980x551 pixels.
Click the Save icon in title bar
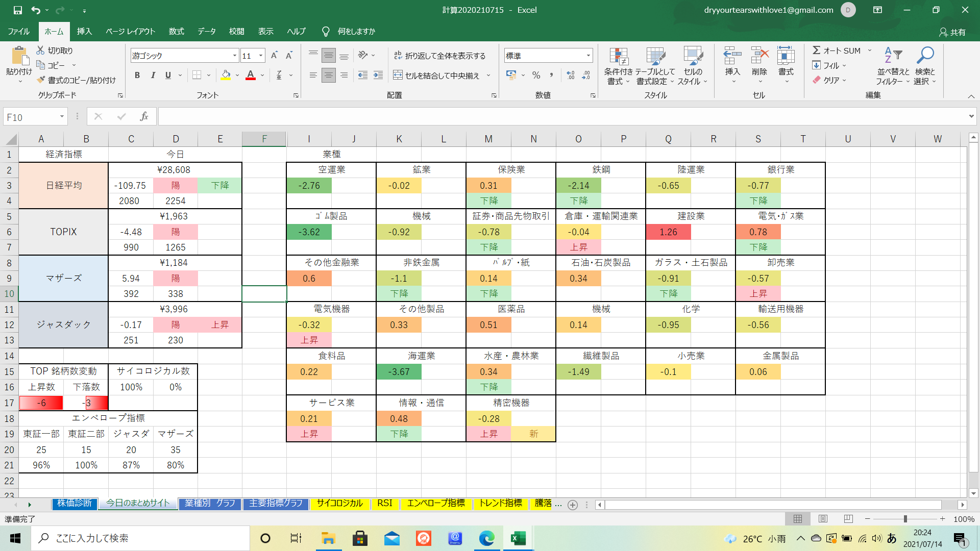17,10
